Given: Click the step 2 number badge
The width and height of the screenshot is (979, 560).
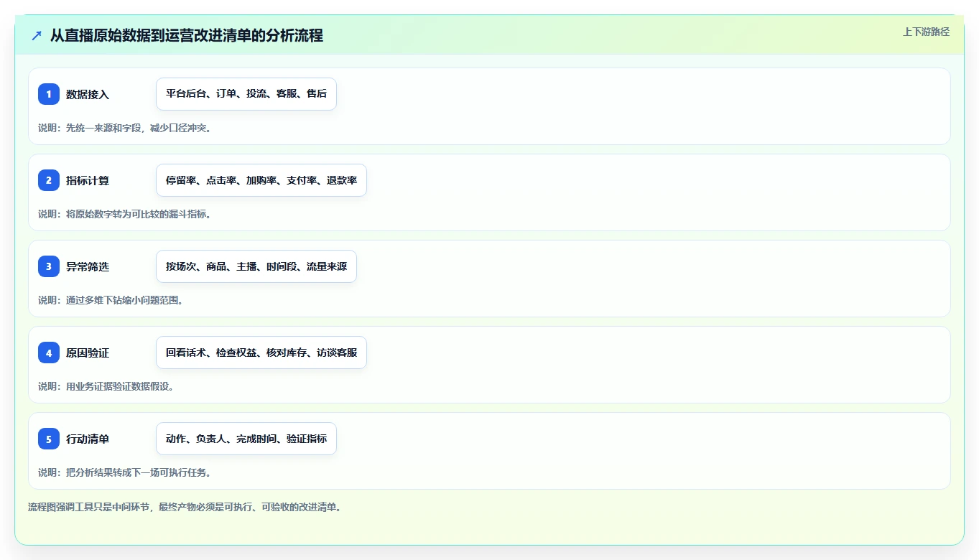Looking at the screenshot, I should (49, 180).
